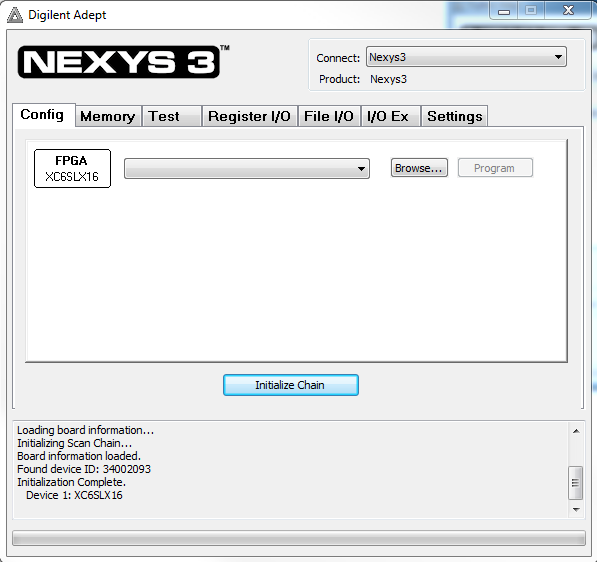Open the Test tab
This screenshot has height=562, width=597.
[x=171, y=116]
